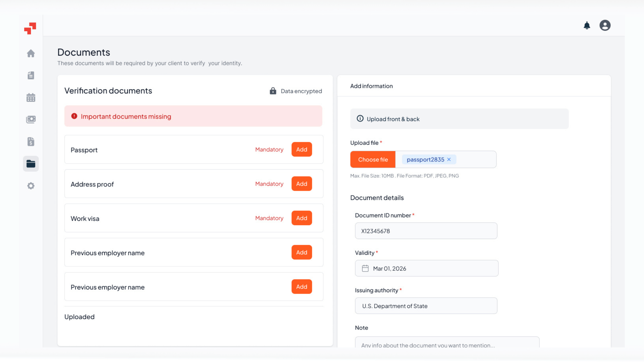Viewport: 644px width, 362px height.
Task: Open the Payments money icon in sidebar
Action: pos(31,119)
